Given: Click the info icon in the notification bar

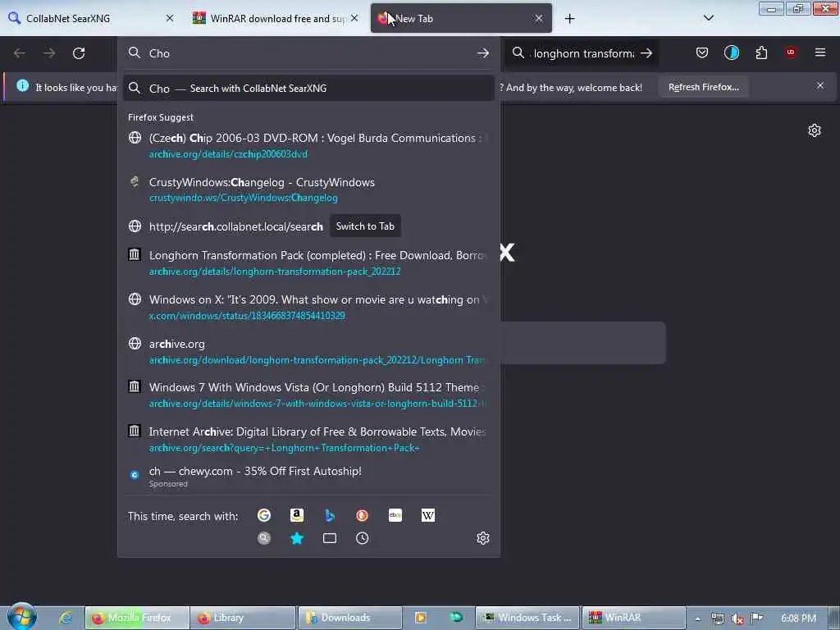Looking at the screenshot, I should 22,85.
